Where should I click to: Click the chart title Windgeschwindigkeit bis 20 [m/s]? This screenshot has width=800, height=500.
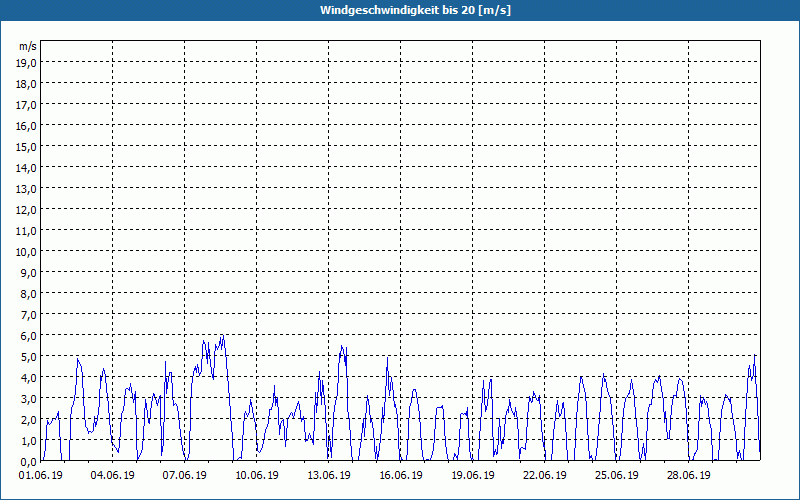point(400,10)
